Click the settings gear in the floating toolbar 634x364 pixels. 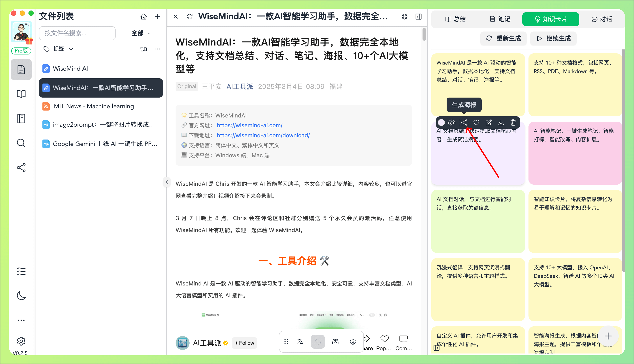click(x=353, y=341)
